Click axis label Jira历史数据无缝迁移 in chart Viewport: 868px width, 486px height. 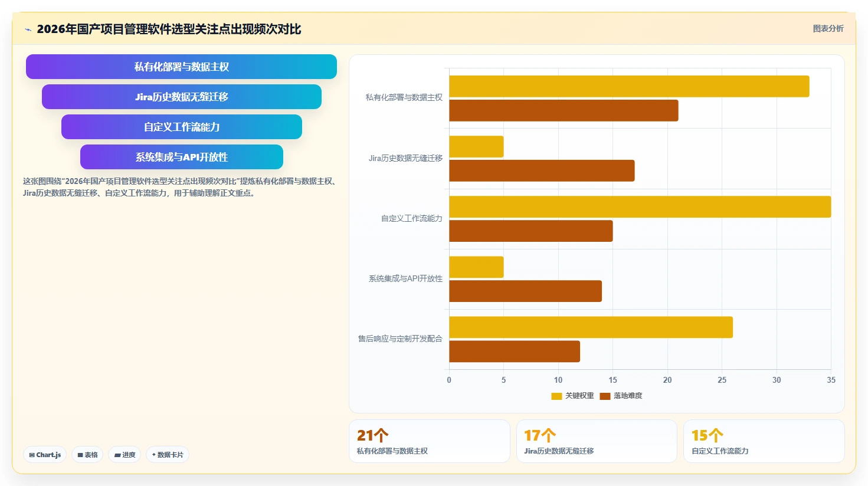click(405, 158)
